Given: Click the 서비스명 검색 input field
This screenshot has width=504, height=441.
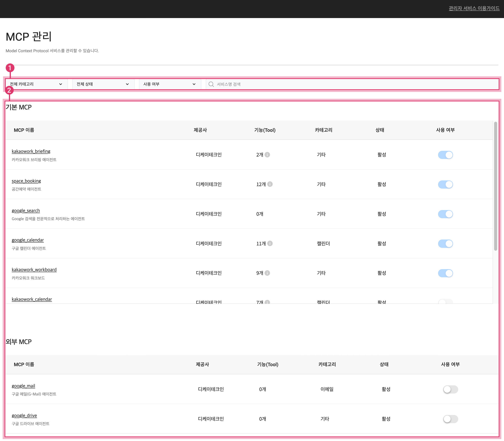Looking at the screenshot, I should click(x=345, y=84).
